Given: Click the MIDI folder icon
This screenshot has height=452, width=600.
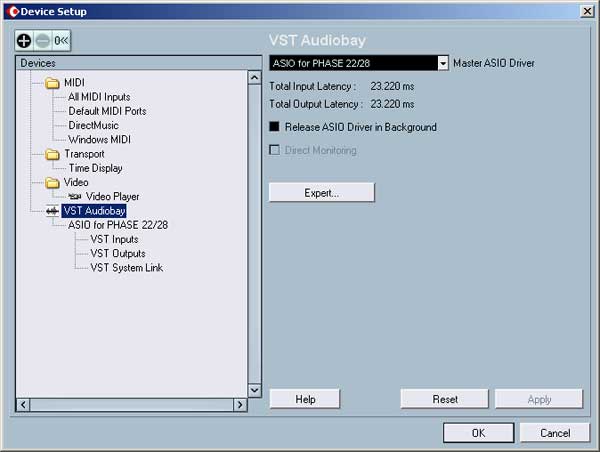Looking at the screenshot, I should point(53,83).
